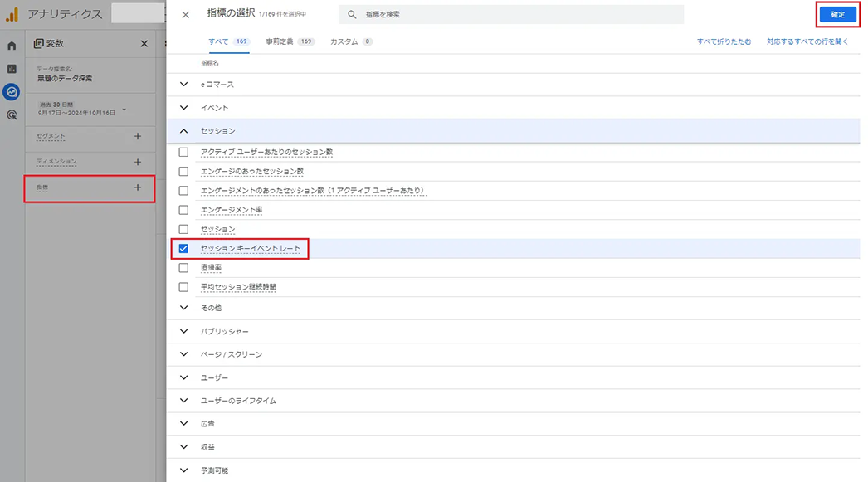Switch to the カスタム tab
The width and height of the screenshot is (868, 482).
tap(351, 42)
